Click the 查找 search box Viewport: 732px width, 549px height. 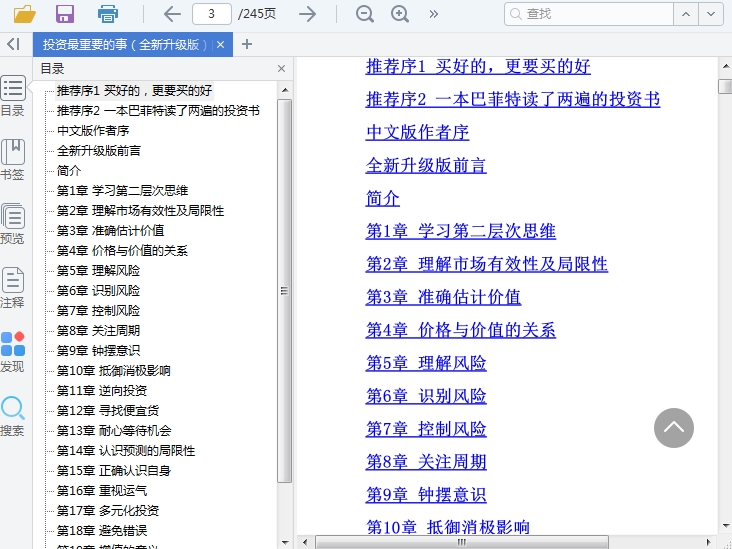point(589,14)
